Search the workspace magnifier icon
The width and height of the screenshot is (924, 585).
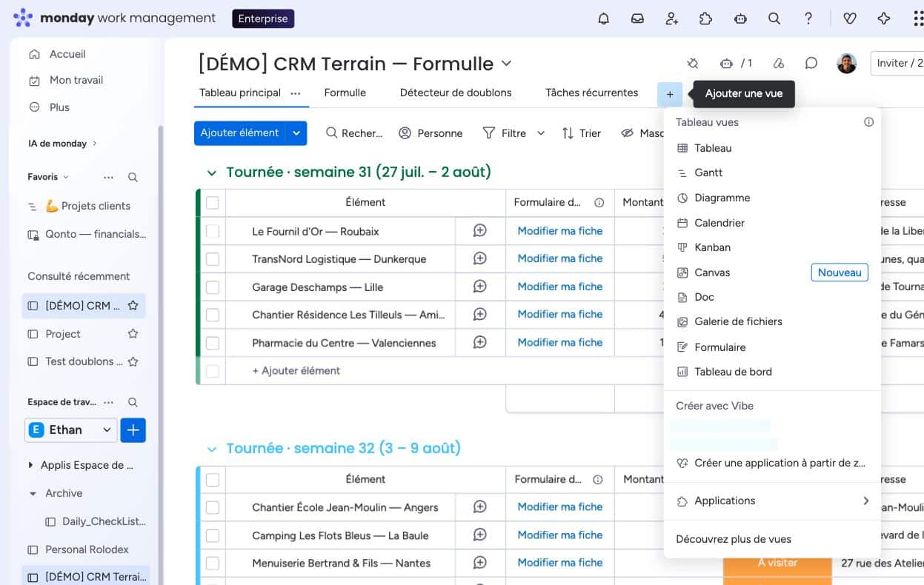(133, 402)
